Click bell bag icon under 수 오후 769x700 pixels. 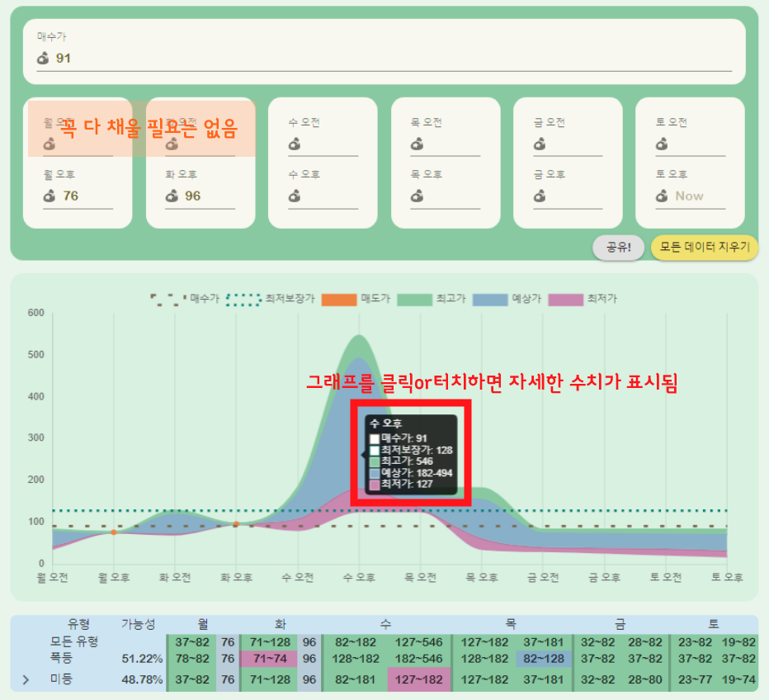tap(295, 196)
